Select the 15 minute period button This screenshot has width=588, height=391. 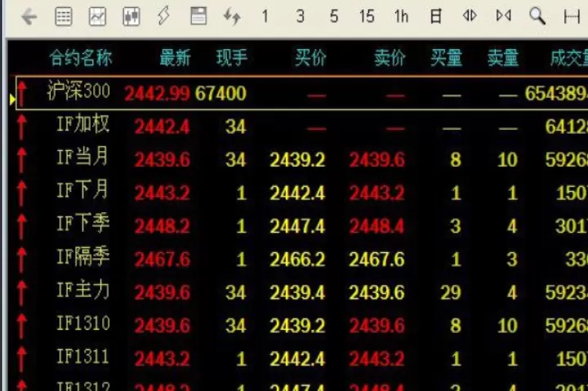tap(367, 16)
